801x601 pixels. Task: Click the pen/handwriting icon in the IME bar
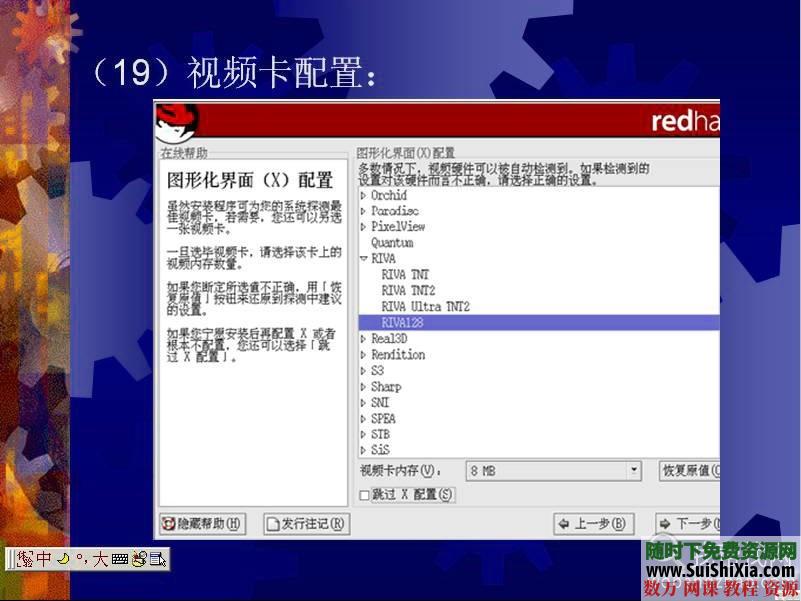click(138, 560)
